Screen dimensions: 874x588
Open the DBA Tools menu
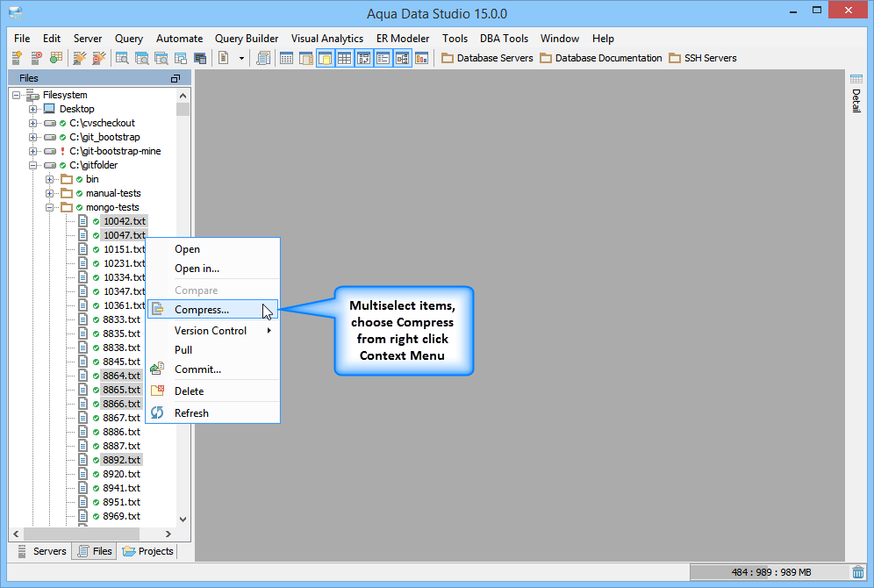click(x=504, y=39)
